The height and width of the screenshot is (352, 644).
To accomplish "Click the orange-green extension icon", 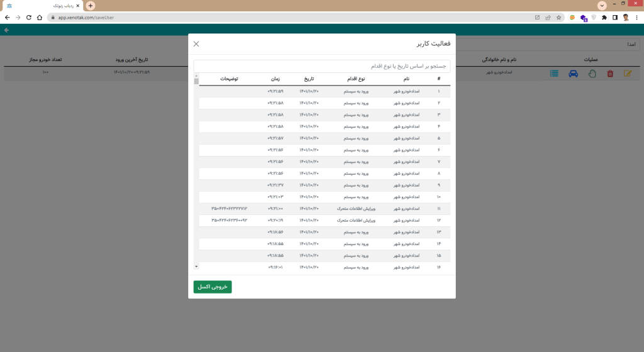I will (572, 17).
